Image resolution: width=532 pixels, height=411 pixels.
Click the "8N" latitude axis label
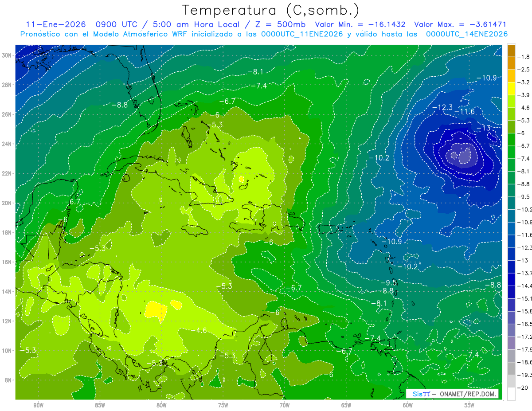tap(8, 380)
